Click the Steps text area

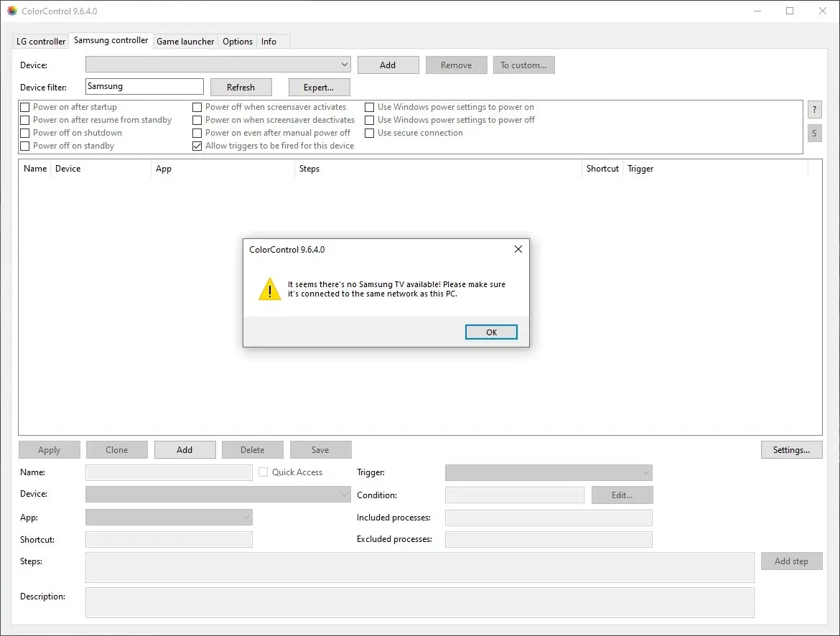419,567
